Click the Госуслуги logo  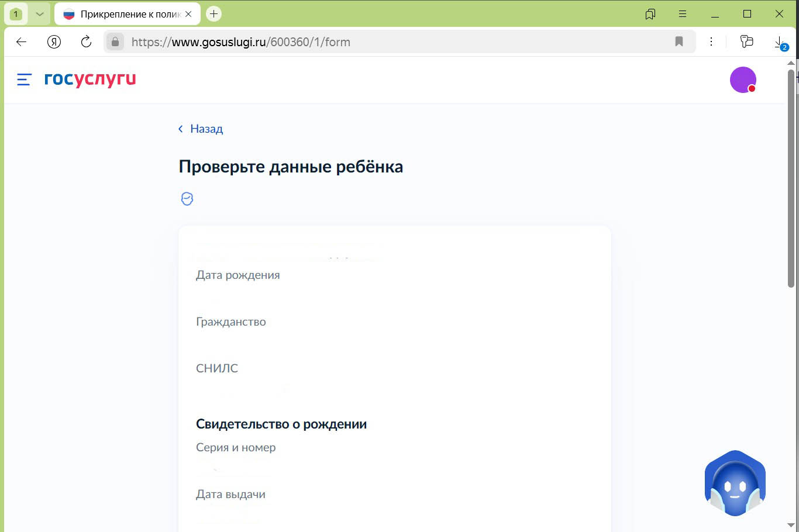[x=90, y=80]
